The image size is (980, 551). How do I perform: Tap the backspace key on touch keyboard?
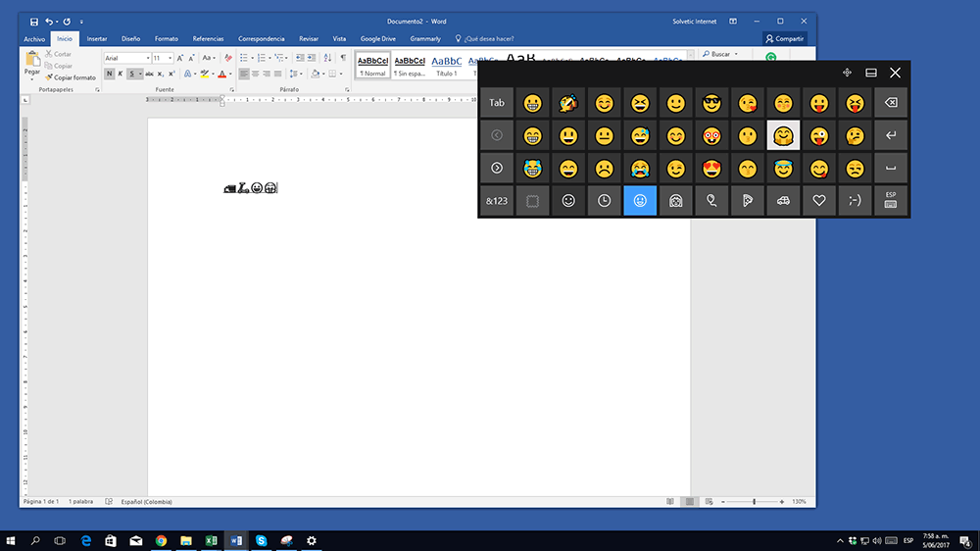[891, 103]
